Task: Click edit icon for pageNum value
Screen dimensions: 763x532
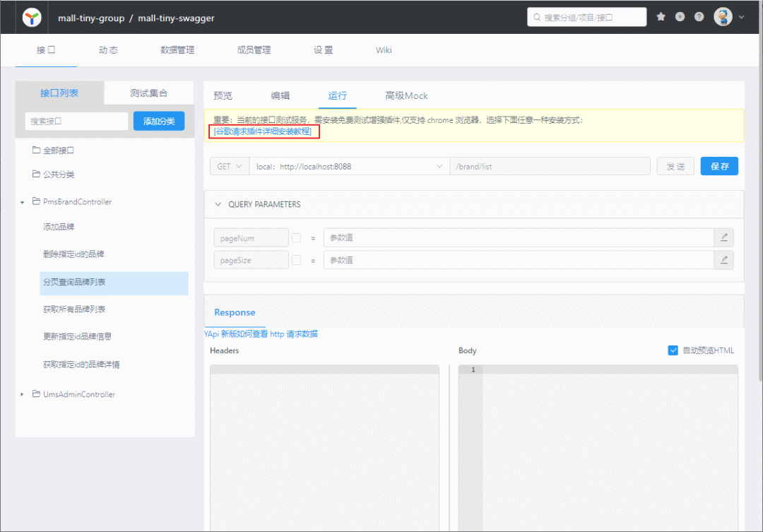Action: (724, 237)
